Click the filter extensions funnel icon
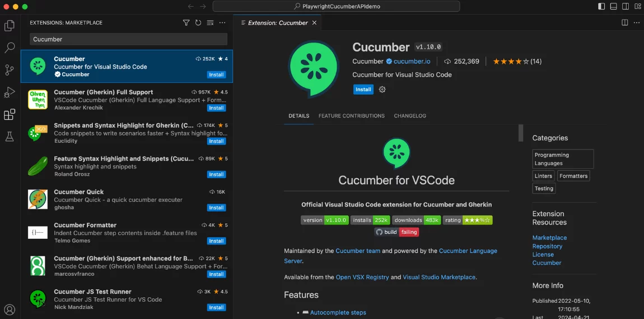Viewport: 644px width, 319px height. tap(186, 23)
